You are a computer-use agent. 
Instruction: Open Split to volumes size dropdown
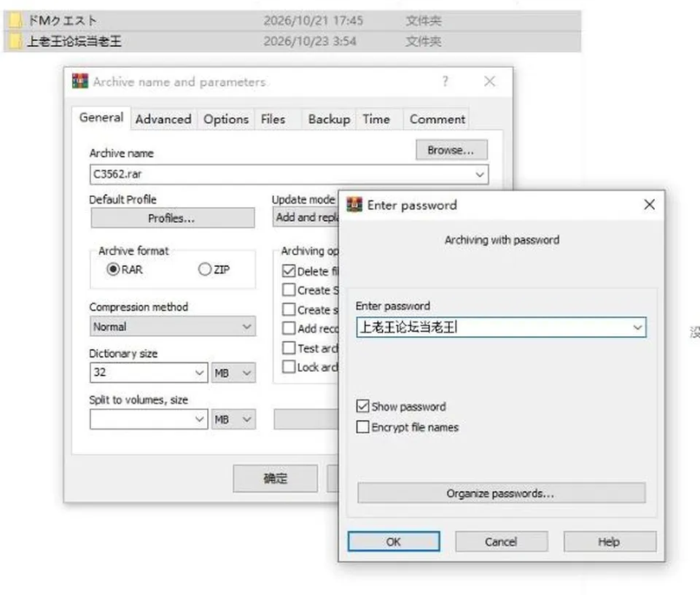[x=200, y=419]
